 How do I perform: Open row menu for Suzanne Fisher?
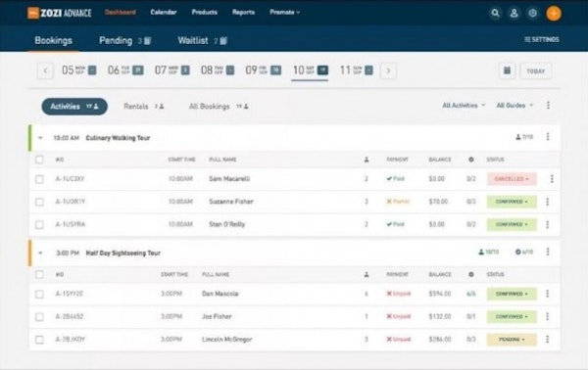pyautogui.click(x=548, y=202)
